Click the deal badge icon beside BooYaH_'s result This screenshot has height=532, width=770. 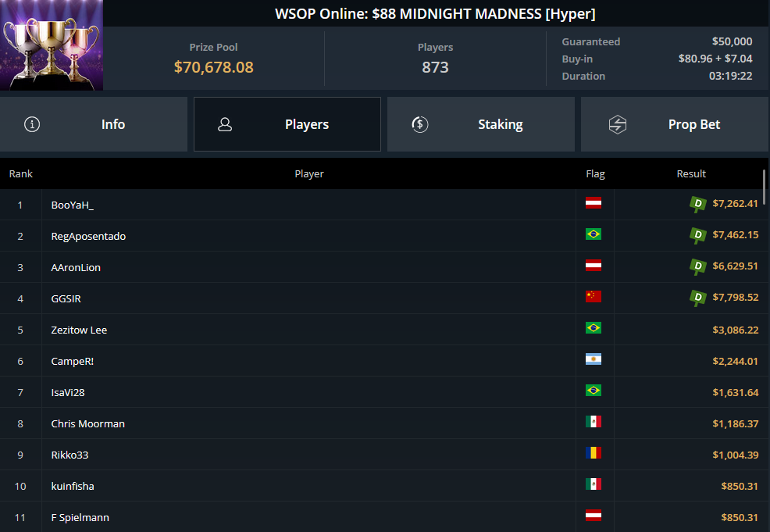click(698, 205)
